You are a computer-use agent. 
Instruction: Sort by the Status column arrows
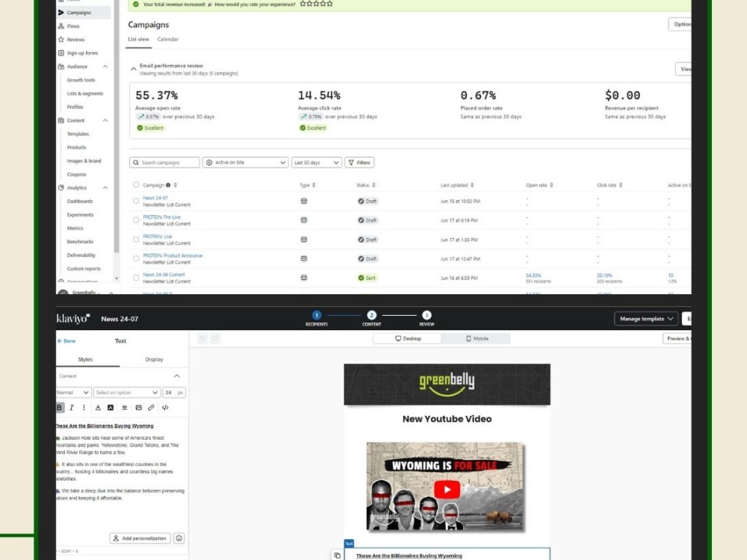[x=373, y=184]
